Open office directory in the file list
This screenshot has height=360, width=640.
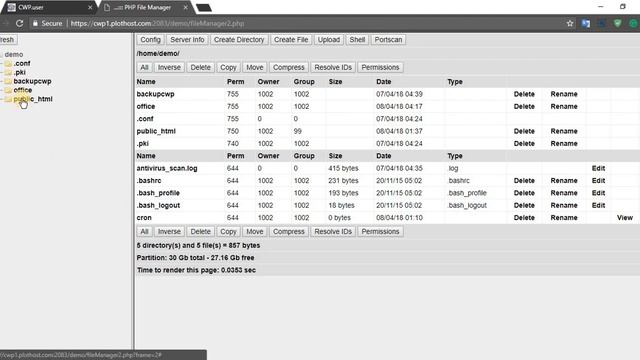pyautogui.click(x=146, y=106)
